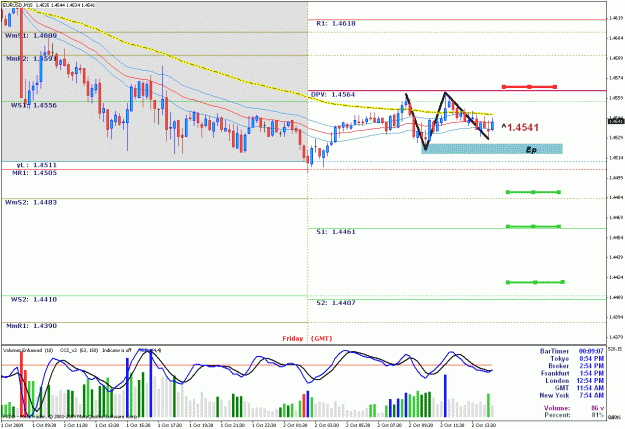
Task: Select the Tokyo 8:54 PM clock row
Action: click(x=577, y=359)
